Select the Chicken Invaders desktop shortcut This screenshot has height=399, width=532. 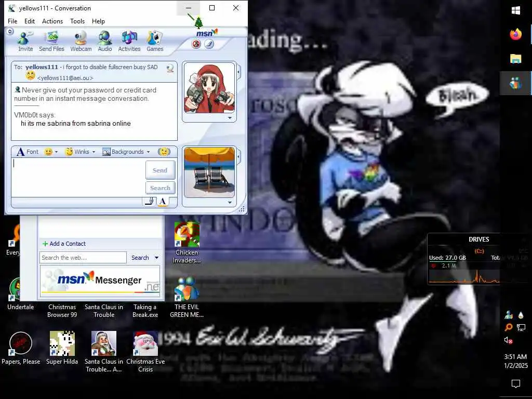tap(187, 242)
